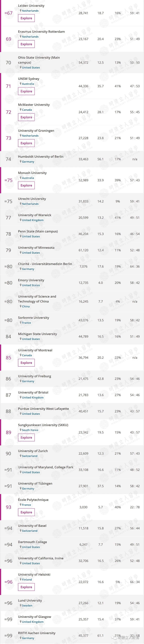144x644 pixels.
Task: Open Michigan State University link
Action: [x=37, y=334]
